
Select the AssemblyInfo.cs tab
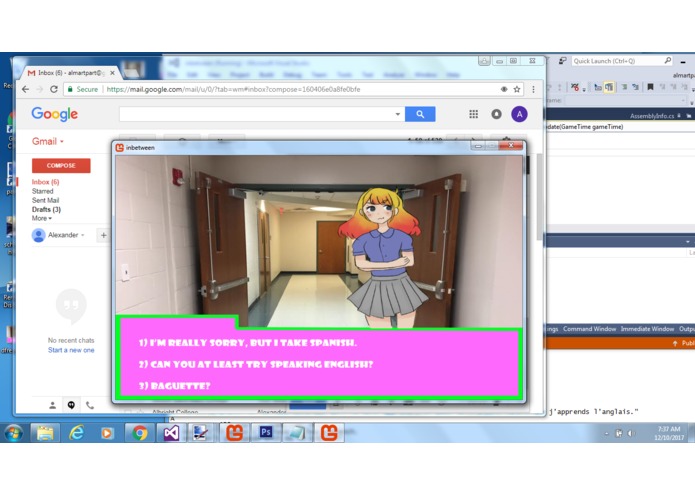(652, 116)
